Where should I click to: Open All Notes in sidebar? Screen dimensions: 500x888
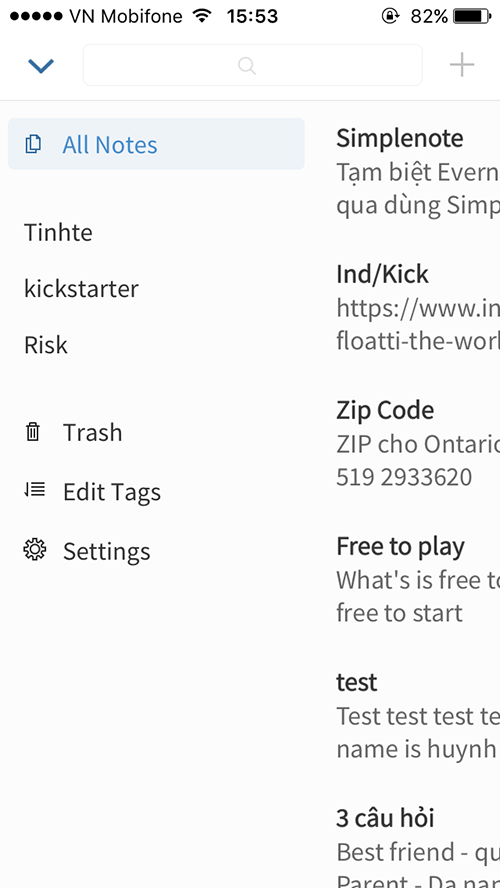156,144
